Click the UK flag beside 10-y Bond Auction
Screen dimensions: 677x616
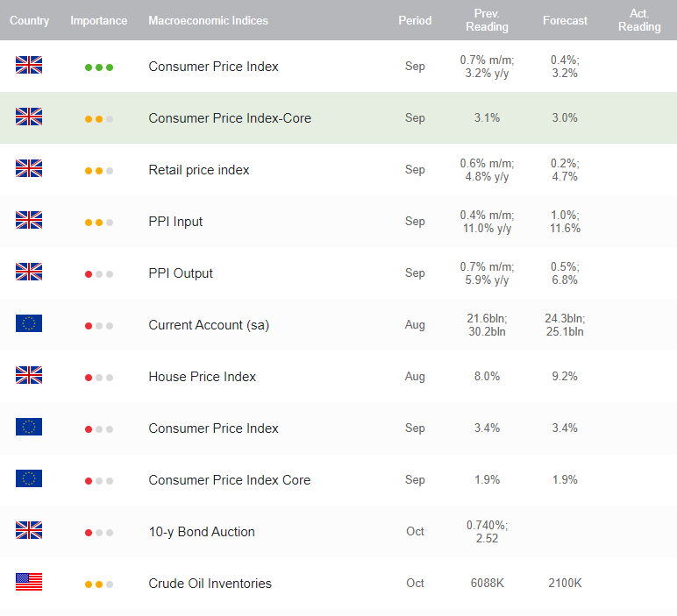[29, 530]
